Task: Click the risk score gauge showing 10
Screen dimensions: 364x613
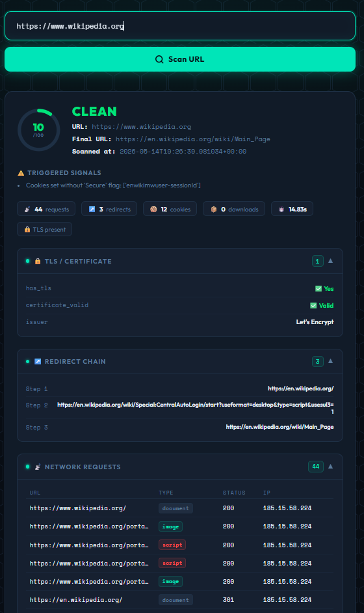Action: [x=38, y=129]
